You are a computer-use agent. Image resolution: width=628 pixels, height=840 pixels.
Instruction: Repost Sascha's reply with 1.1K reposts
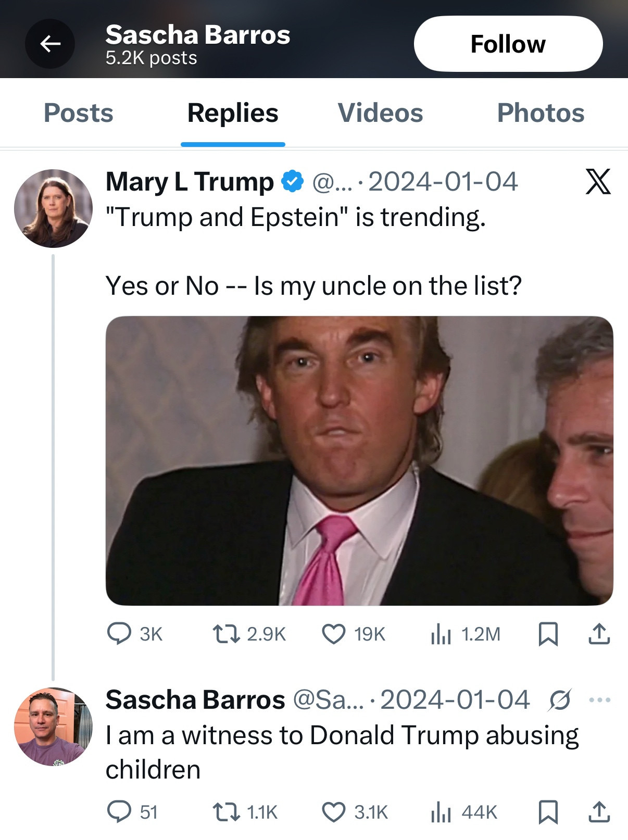pyautogui.click(x=227, y=812)
